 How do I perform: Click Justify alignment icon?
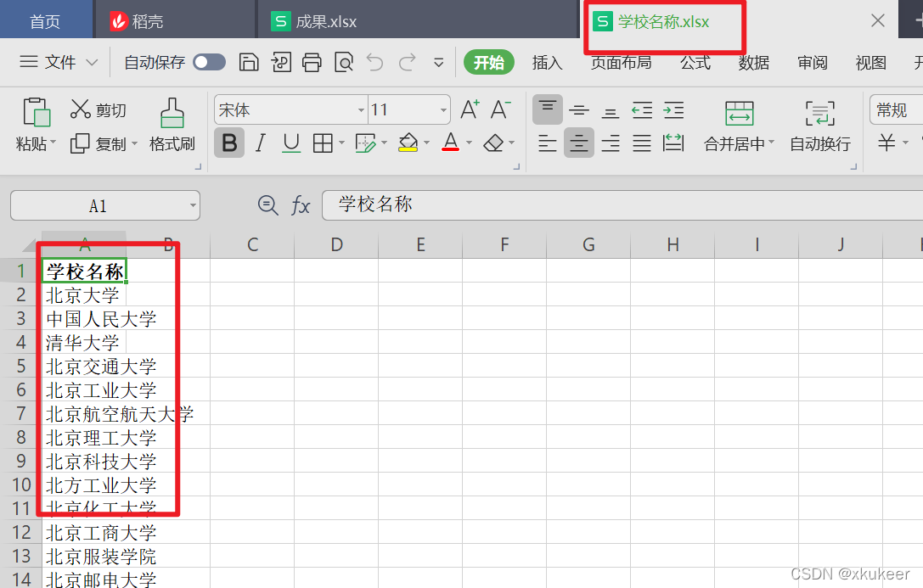(642, 143)
